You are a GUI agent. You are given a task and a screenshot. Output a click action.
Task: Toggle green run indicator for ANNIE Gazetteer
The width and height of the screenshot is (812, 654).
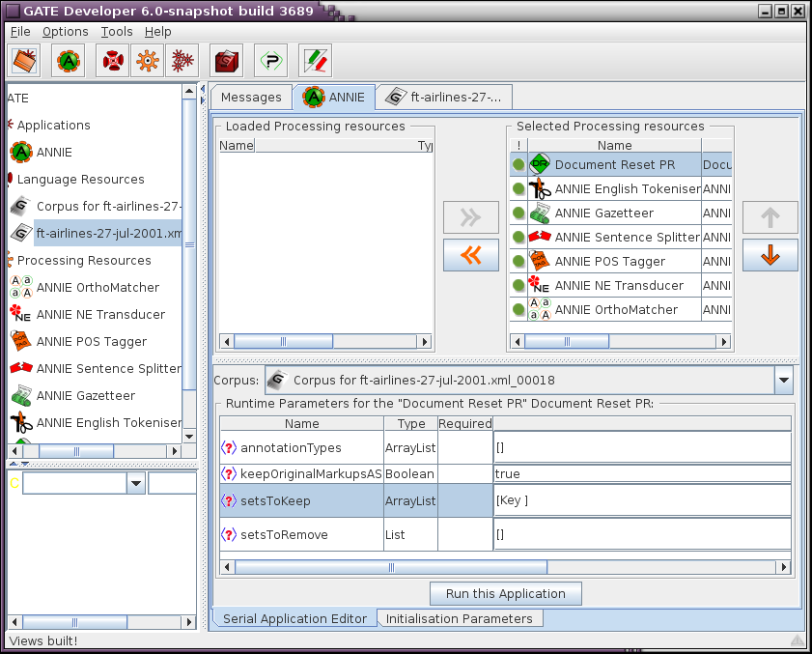518,213
